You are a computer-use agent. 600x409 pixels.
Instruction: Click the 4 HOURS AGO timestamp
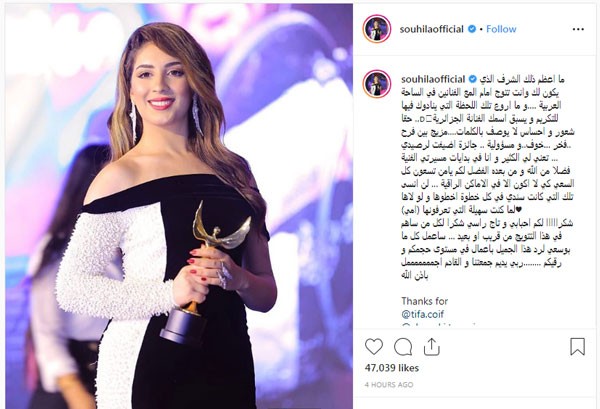(389, 385)
